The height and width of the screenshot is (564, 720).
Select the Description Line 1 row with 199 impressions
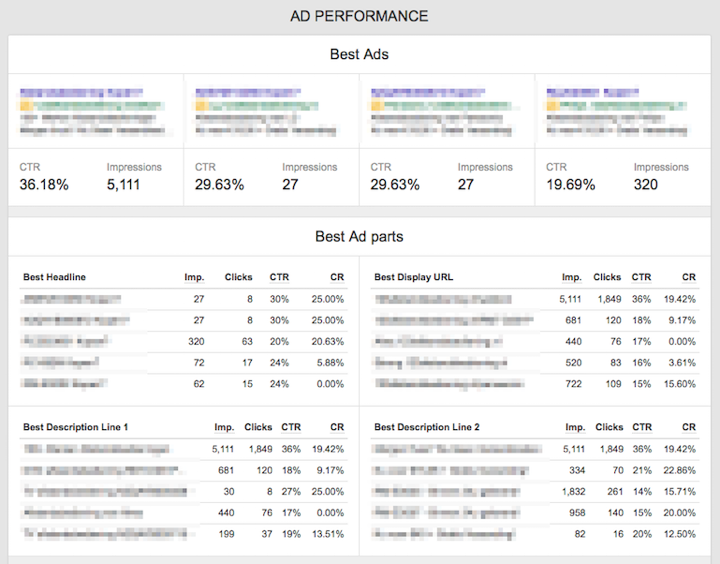[184, 534]
